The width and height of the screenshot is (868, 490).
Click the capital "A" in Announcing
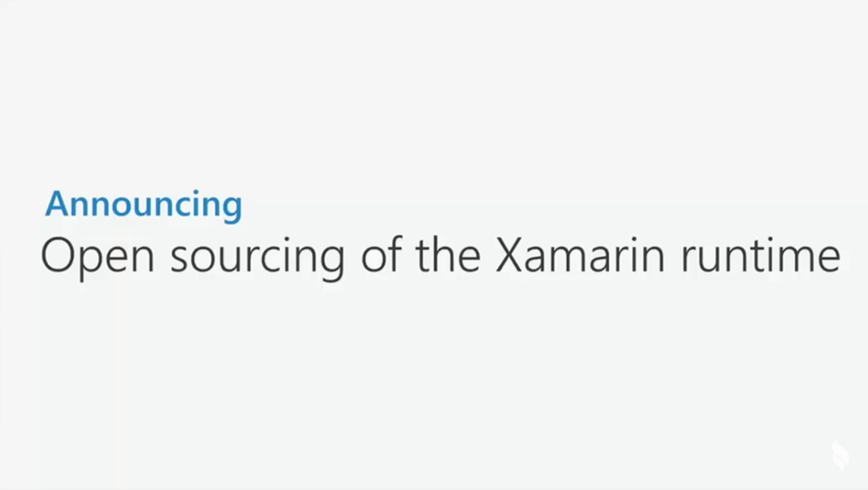57,204
